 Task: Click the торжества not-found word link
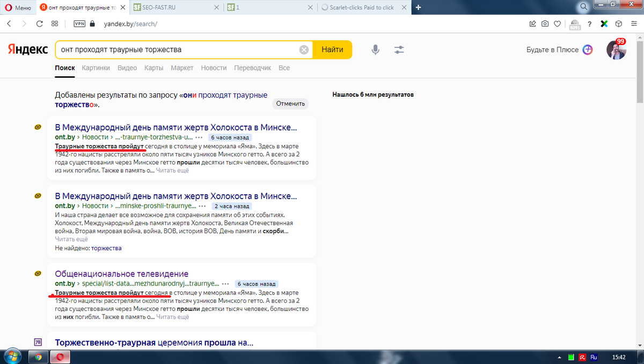(106, 248)
